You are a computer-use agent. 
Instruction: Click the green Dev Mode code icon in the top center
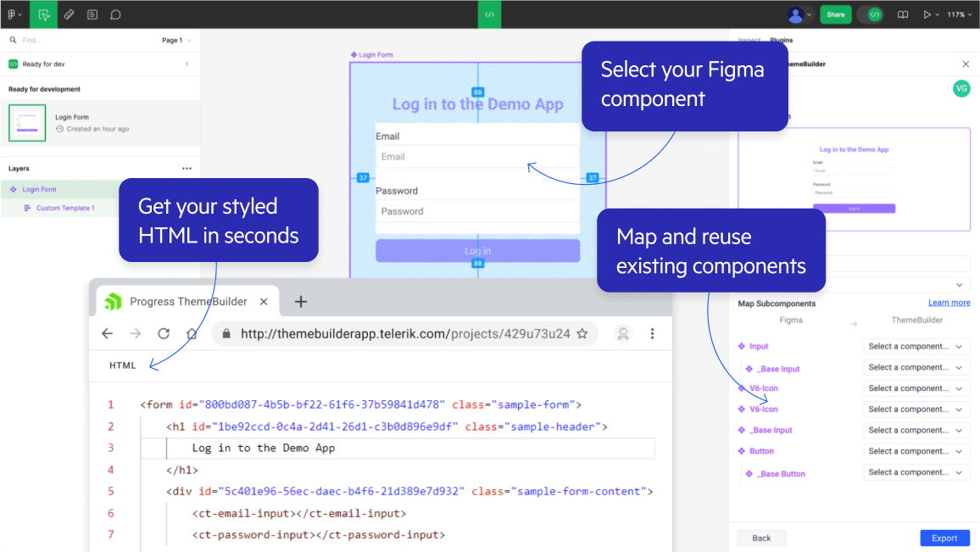tap(489, 14)
